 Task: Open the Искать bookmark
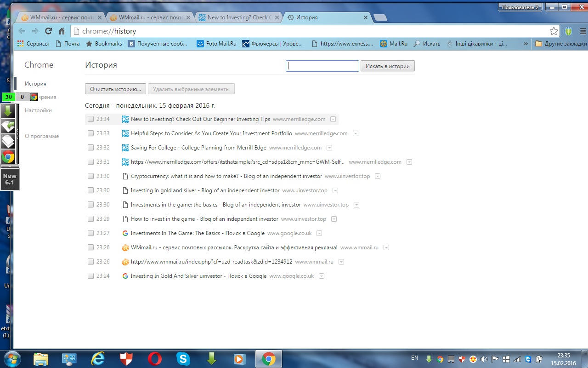[427, 44]
